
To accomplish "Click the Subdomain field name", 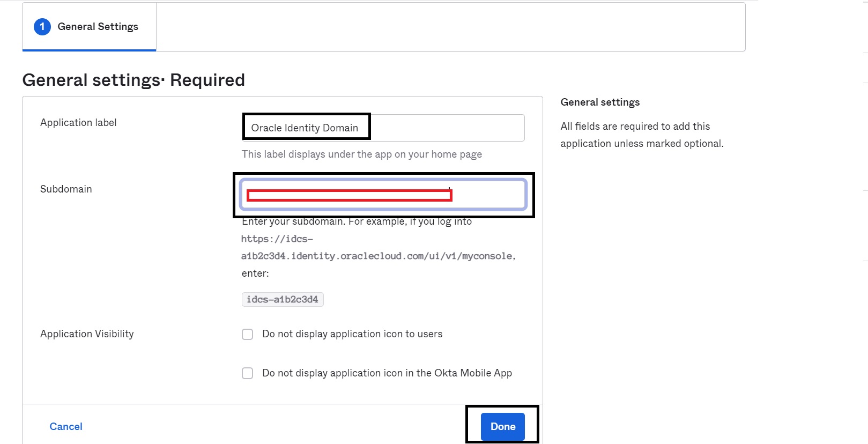I will 66,189.
